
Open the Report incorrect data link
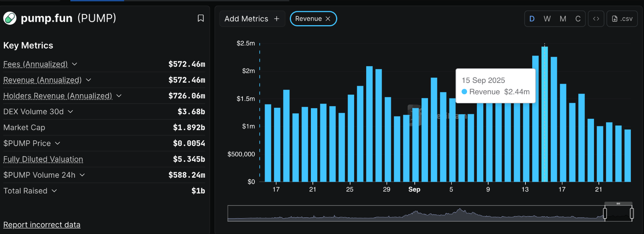pos(42,225)
